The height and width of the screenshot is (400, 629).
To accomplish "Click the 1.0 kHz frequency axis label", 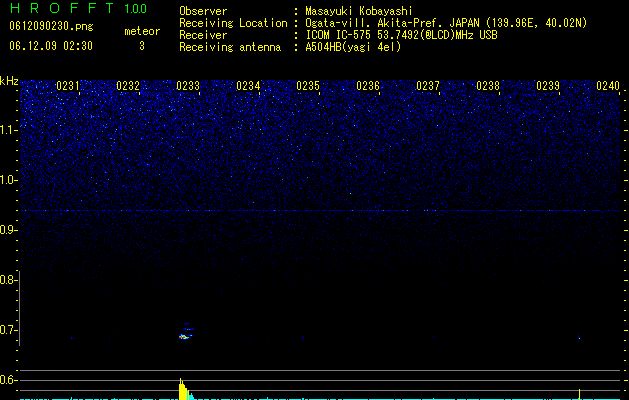I will [x=9, y=180].
